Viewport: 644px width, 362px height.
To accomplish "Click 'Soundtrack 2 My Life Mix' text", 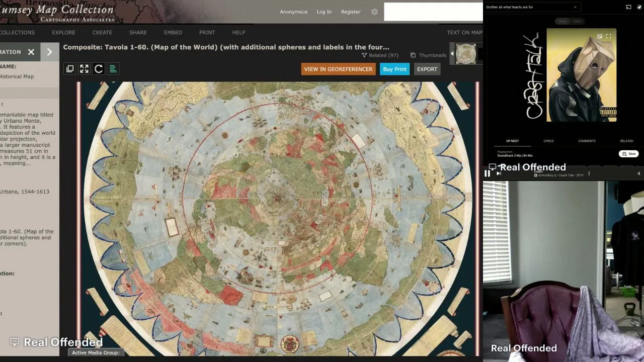I will pos(515,155).
